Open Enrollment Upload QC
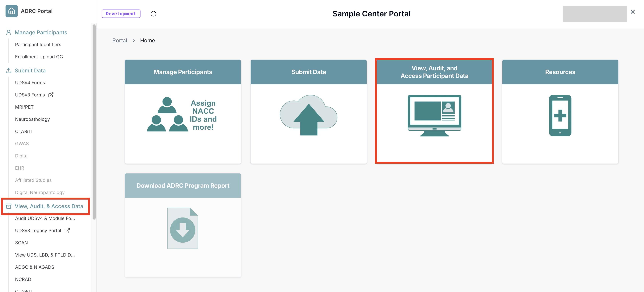The height and width of the screenshot is (292, 644). [39, 56]
